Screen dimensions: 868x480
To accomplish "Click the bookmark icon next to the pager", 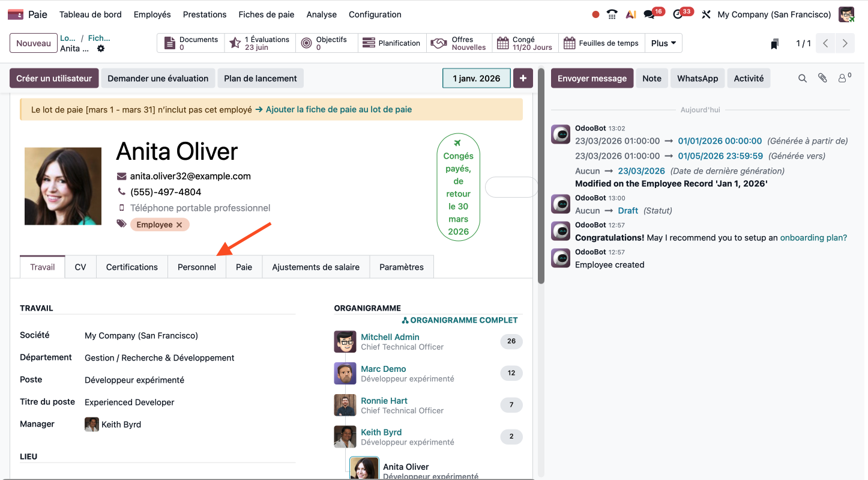I will [775, 43].
